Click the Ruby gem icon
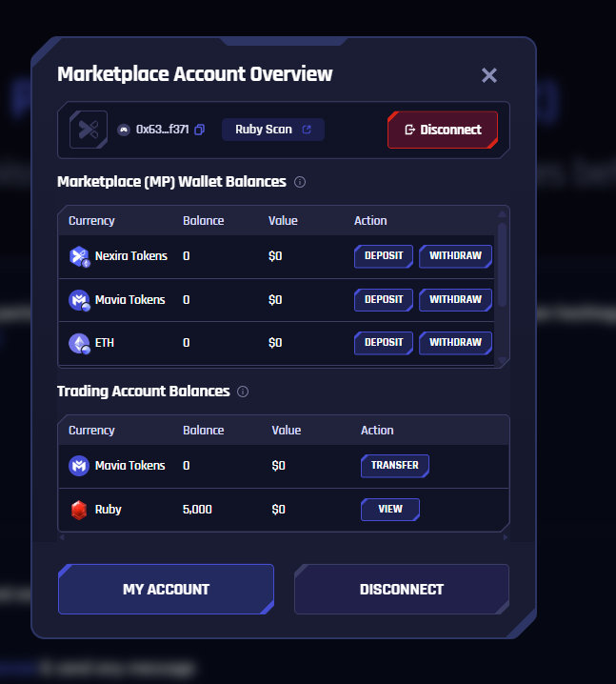 (79, 510)
